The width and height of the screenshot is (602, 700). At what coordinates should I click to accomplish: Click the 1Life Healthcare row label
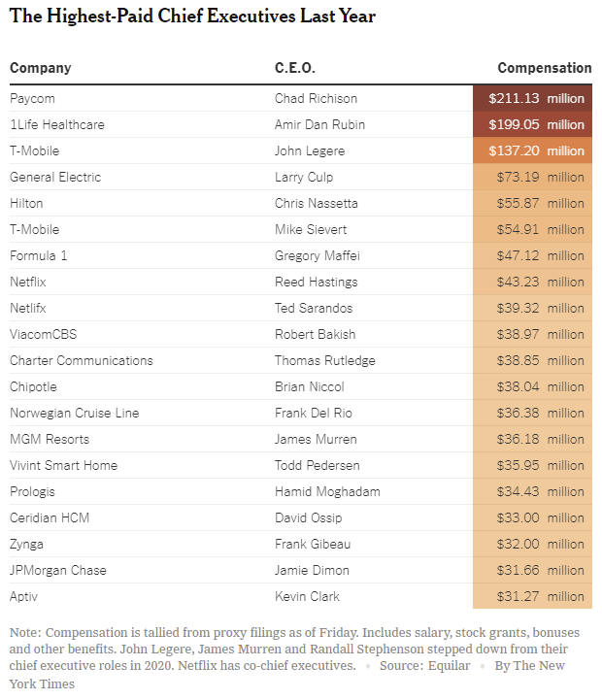(57, 124)
